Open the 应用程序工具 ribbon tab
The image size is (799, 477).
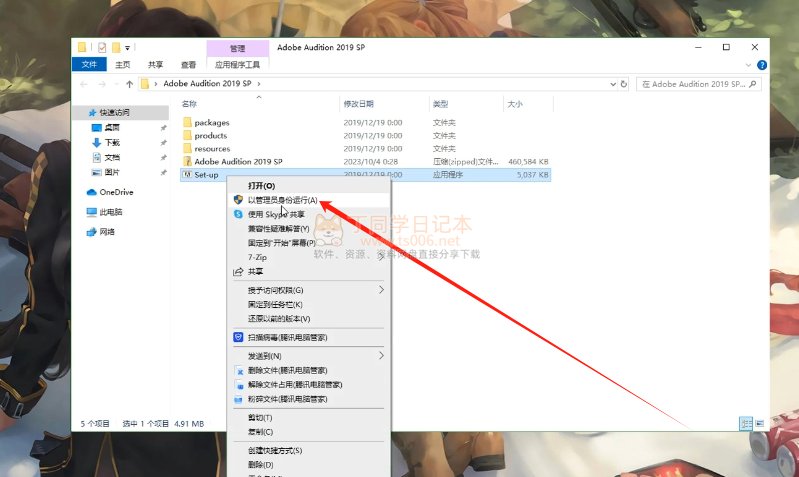click(x=237, y=65)
